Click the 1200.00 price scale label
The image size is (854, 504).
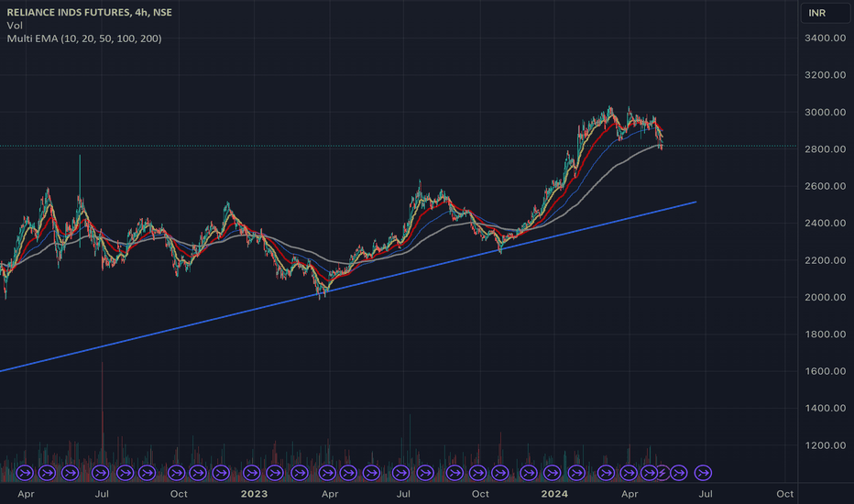[x=825, y=445]
